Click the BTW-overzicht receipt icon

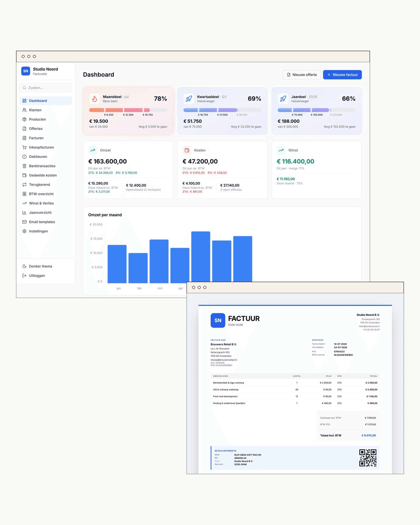coord(24,194)
